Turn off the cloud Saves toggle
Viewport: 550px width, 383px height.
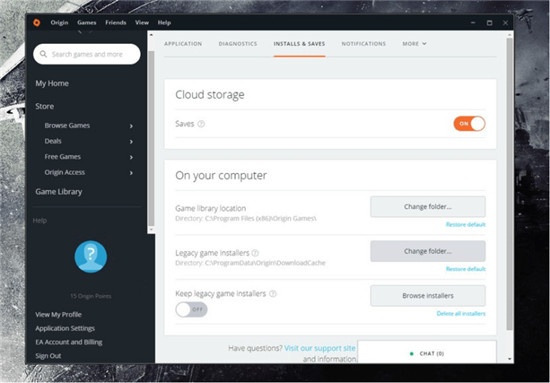(x=469, y=124)
